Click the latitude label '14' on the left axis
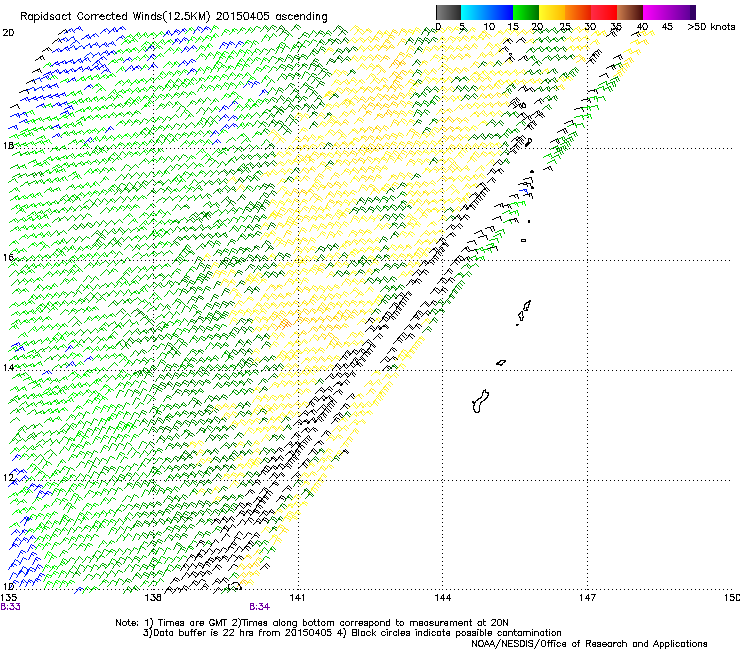 [x=8, y=367]
